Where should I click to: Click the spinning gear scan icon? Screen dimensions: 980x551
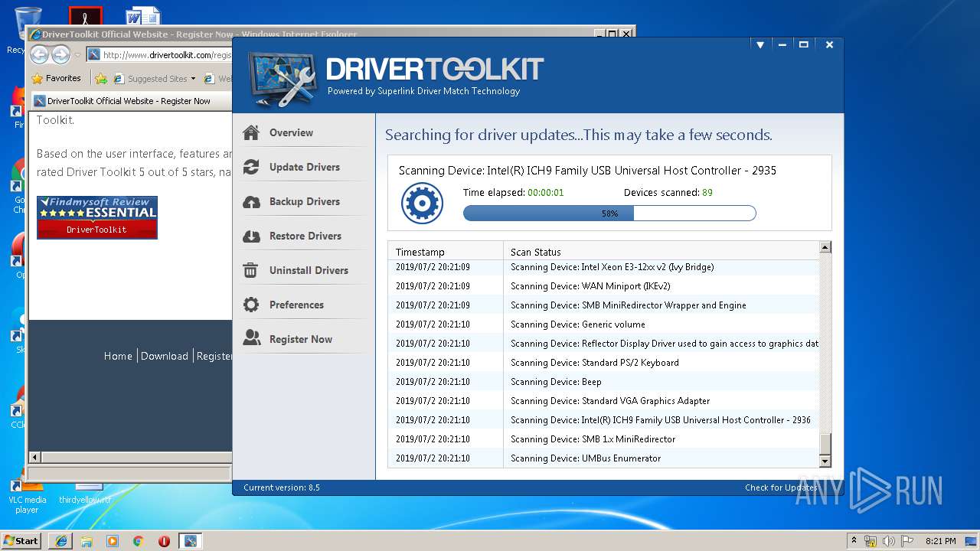(422, 203)
